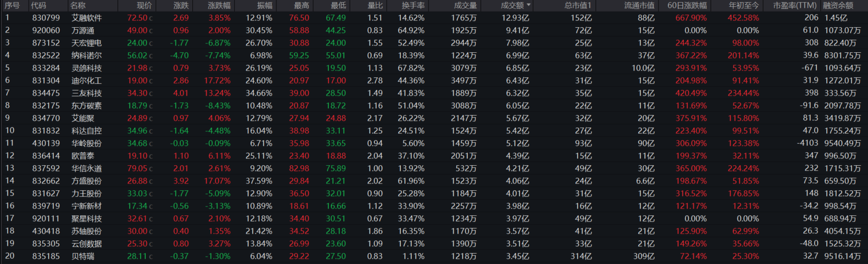
Task: Click 方盛股份 current price 26.88
Action: pos(137,181)
